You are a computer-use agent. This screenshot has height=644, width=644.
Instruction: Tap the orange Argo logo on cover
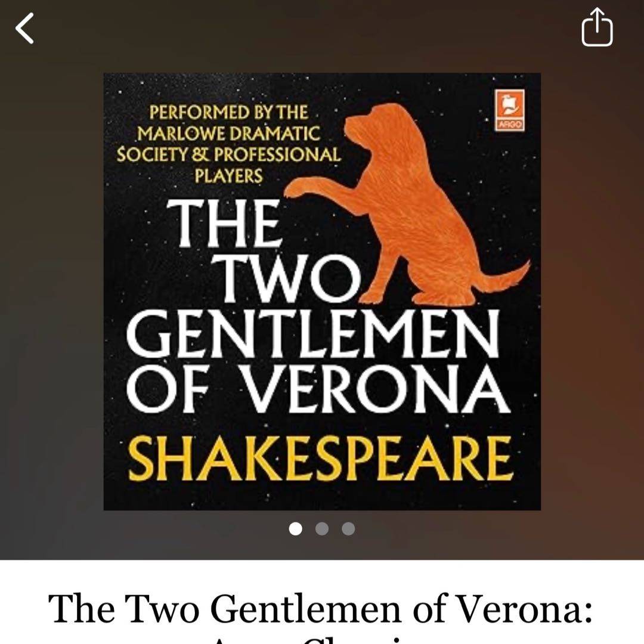pos(510,110)
